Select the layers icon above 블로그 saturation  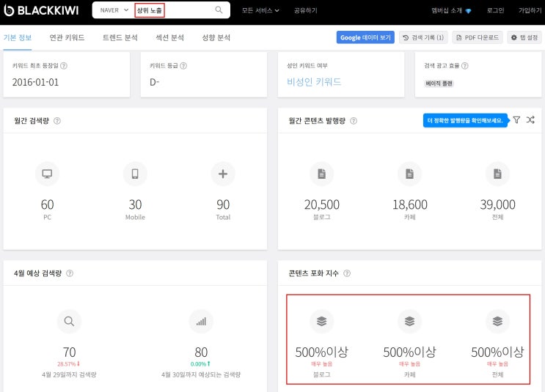pyautogui.click(x=322, y=322)
